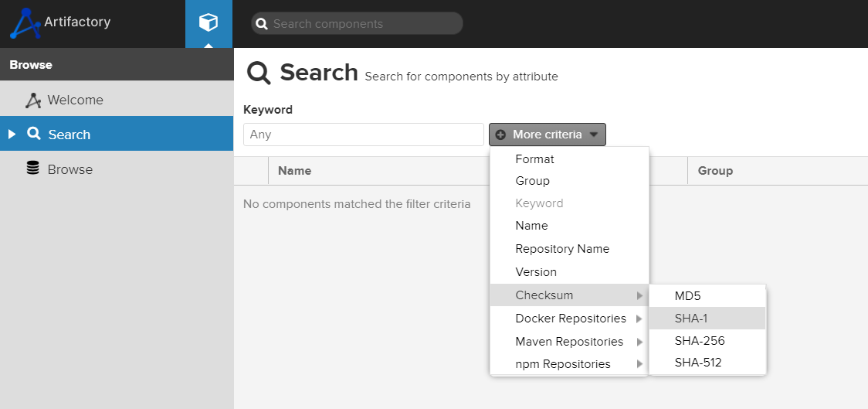The image size is (868, 409).
Task: Expand the Search sidebar item triangle
Action: (x=12, y=135)
